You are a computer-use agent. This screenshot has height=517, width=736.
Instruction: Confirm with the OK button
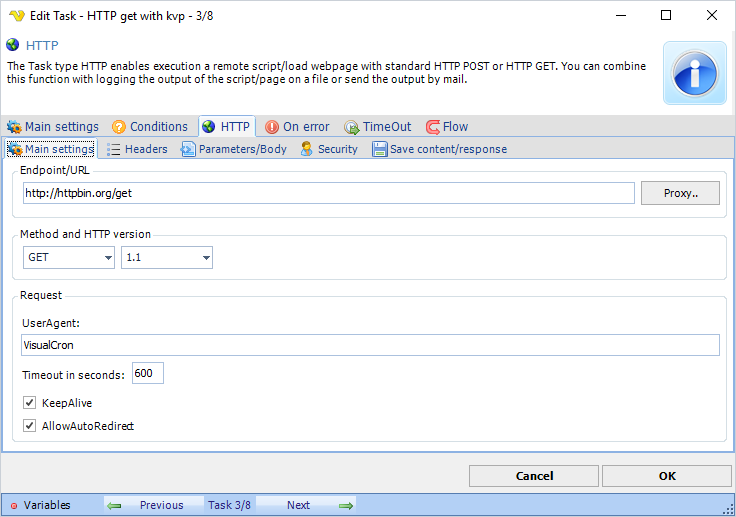pyautogui.click(x=667, y=476)
